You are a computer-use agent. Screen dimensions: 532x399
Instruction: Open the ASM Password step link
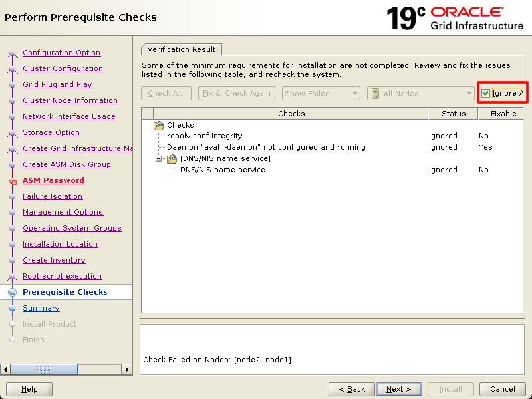pos(54,180)
